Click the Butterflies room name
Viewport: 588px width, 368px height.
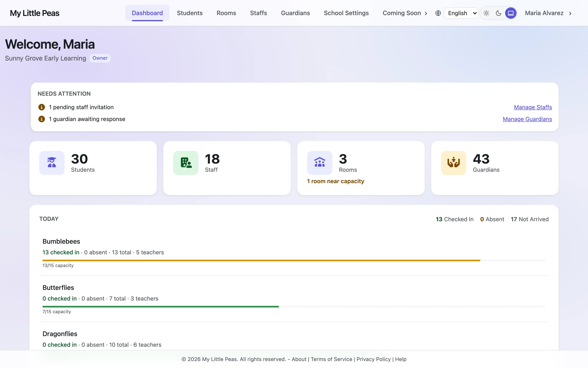pos(58,288)
